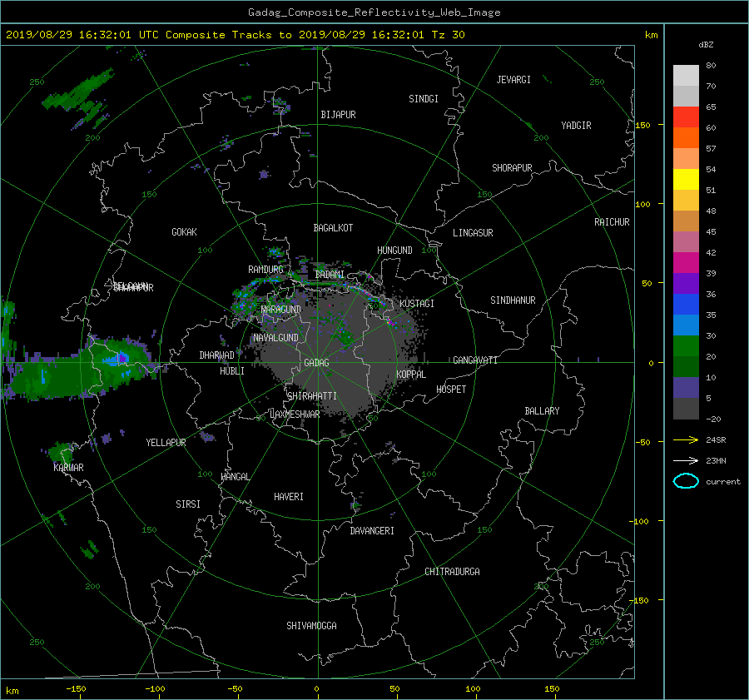
Task: Click the HANGAL town label
Action: tap(235, 477)
